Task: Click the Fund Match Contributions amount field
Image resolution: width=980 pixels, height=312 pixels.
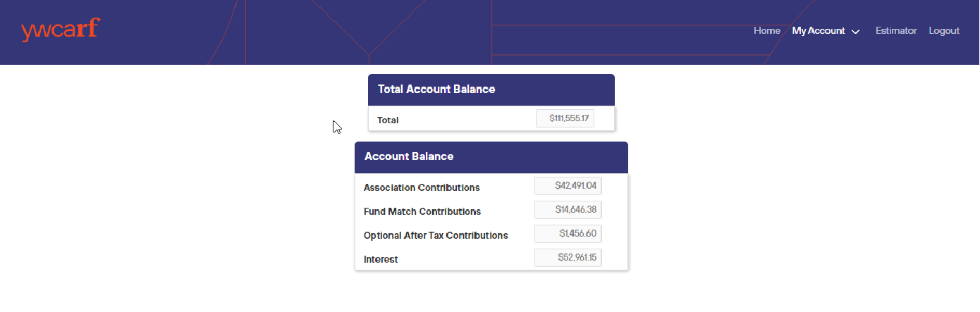Action: click(x=568, y=210)
